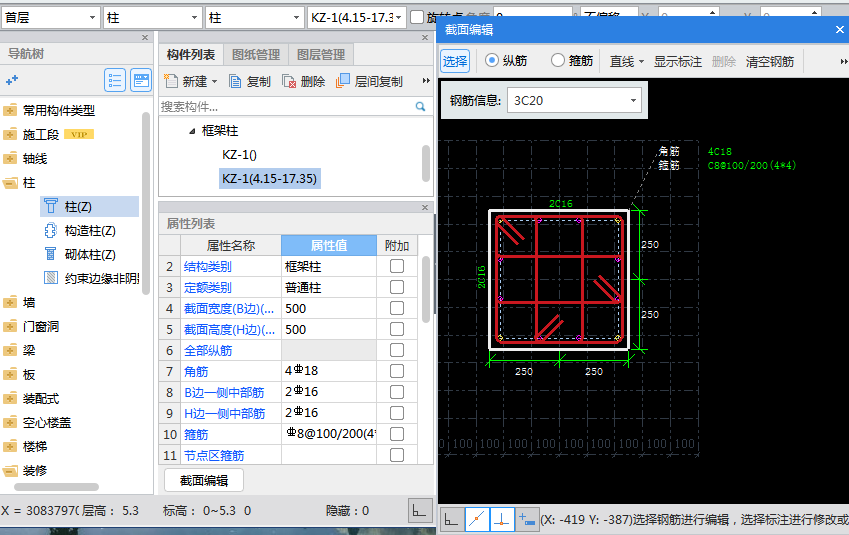Check 附加 box for 结构类别 row
849x535 pixels.
pos(397,266)
